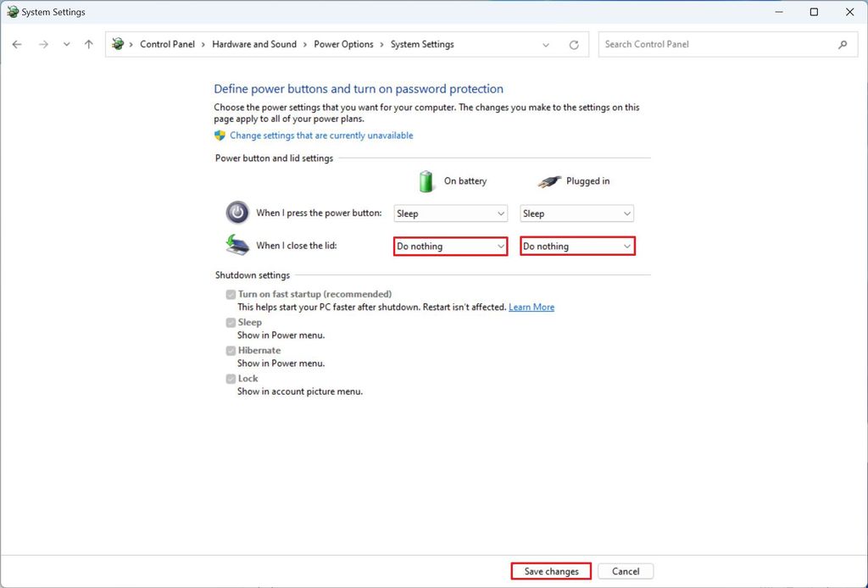Refresh the current Control Panel page

[574, 44]
